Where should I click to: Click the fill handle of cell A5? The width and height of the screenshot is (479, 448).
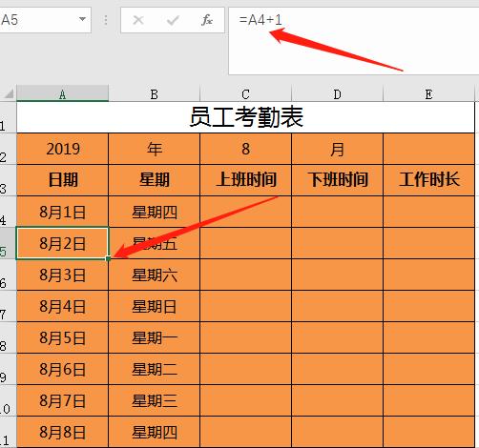(108, 259)
